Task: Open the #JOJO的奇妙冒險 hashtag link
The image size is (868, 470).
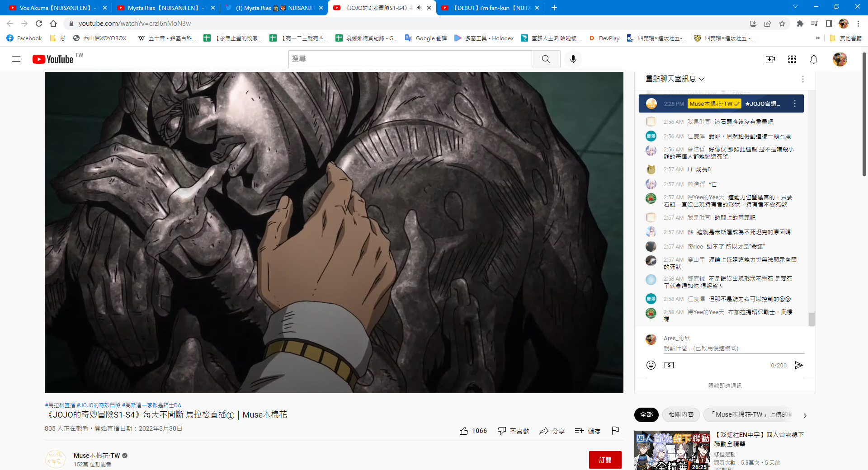Action: tap(99, 405)
